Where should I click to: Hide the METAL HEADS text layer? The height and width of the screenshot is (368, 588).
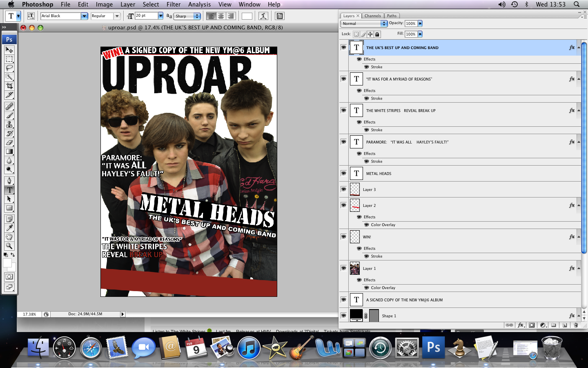tap(343, 173)
